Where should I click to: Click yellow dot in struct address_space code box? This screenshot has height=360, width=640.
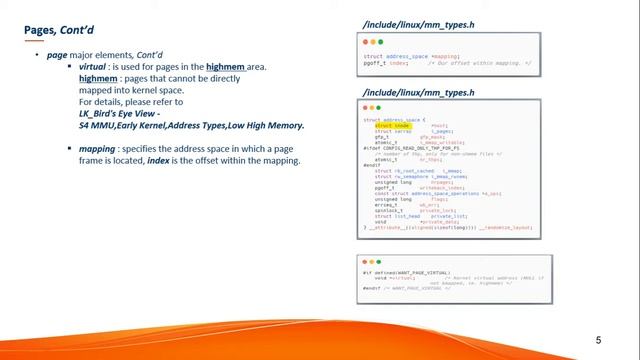372,108
